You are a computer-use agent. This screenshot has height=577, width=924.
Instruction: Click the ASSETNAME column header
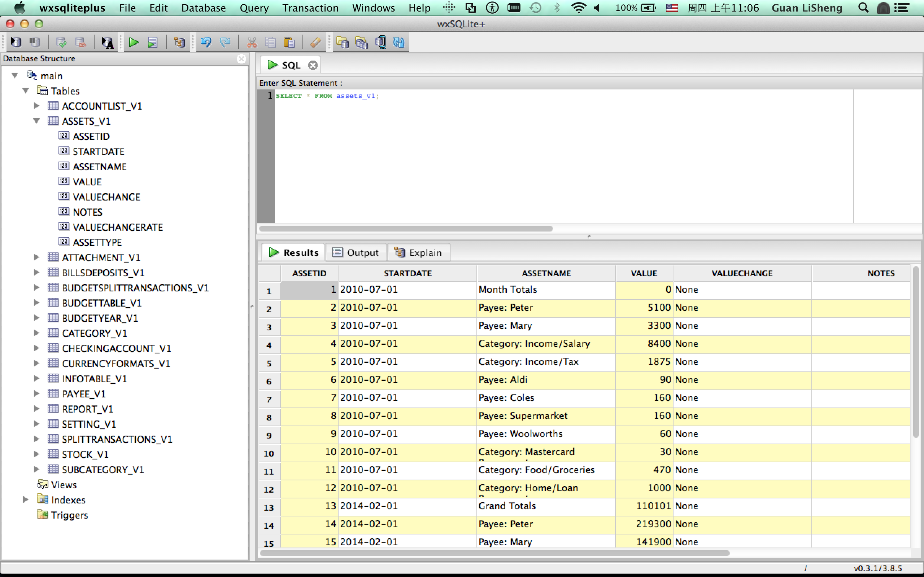click(x=546, y=273)
